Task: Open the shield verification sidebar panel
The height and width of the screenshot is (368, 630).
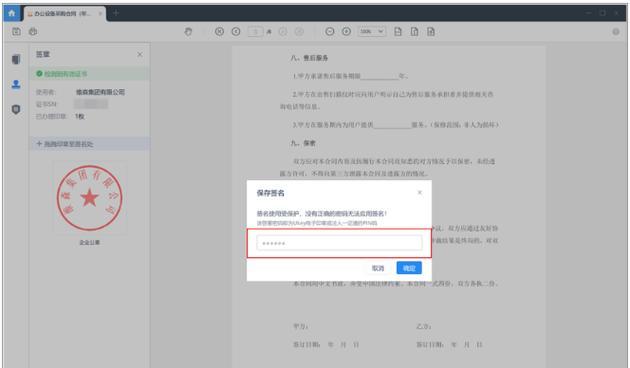Action: [x=16, y=109]
